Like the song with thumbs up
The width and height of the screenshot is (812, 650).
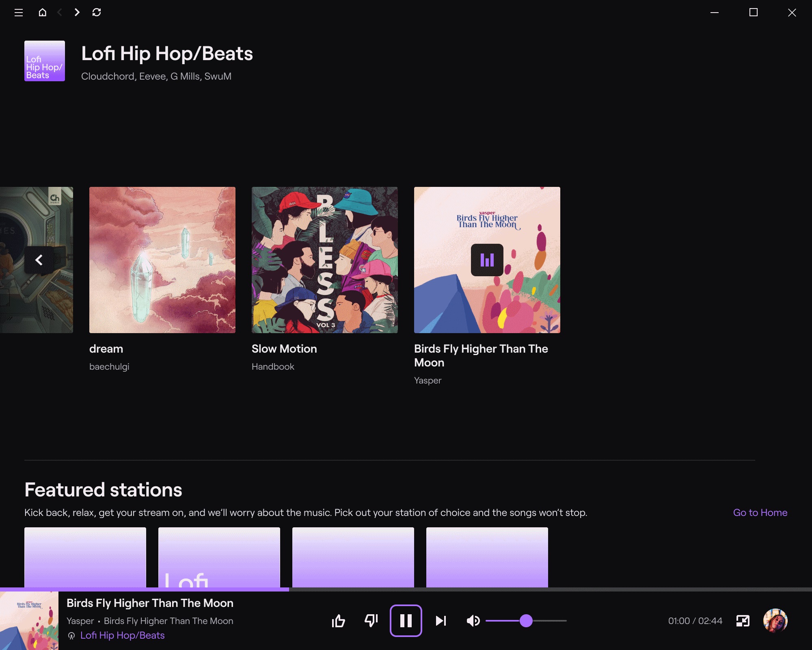pos(339,621)
